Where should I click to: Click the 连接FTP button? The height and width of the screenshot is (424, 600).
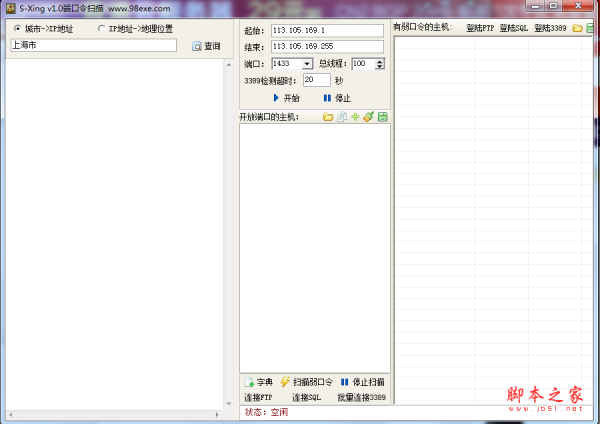coord(258,398)
